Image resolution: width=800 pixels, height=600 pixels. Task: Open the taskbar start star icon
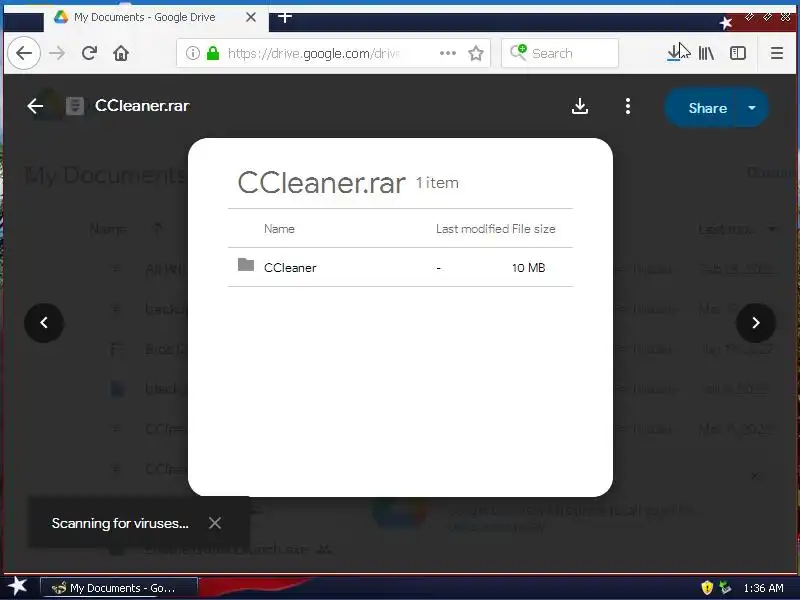pos(17,586)
